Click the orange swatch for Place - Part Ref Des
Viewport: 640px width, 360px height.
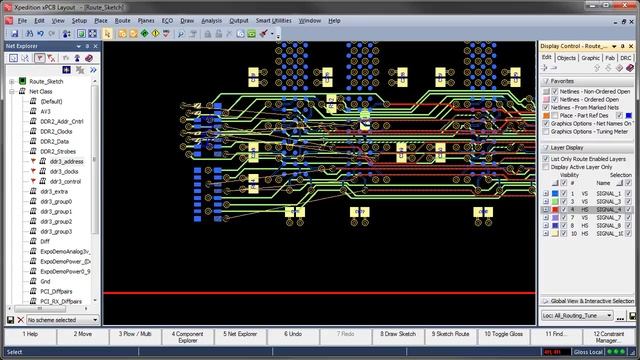[547, 116]
